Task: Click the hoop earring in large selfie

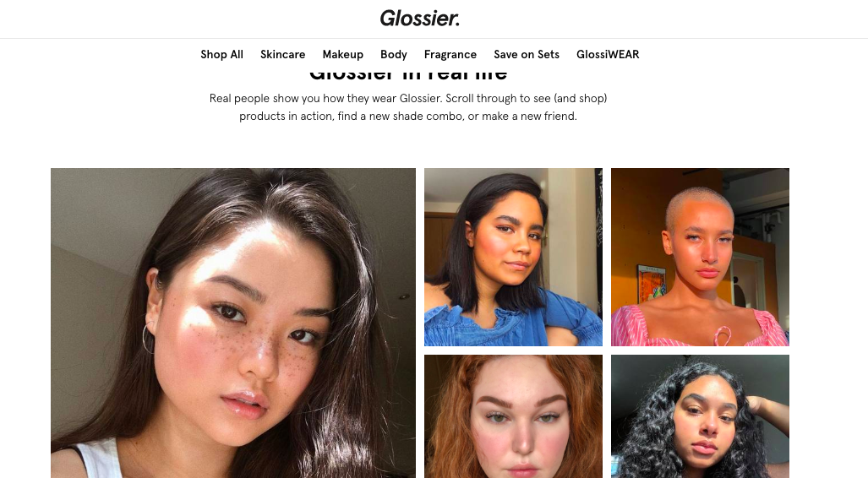Action: coord(148,338)
